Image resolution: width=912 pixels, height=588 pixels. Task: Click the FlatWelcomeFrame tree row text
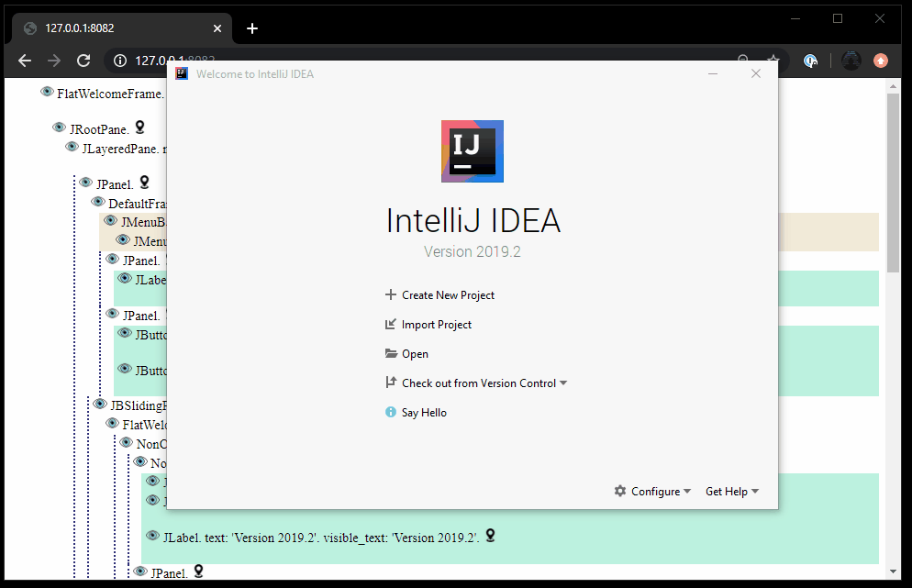click(x=110, y=94)
